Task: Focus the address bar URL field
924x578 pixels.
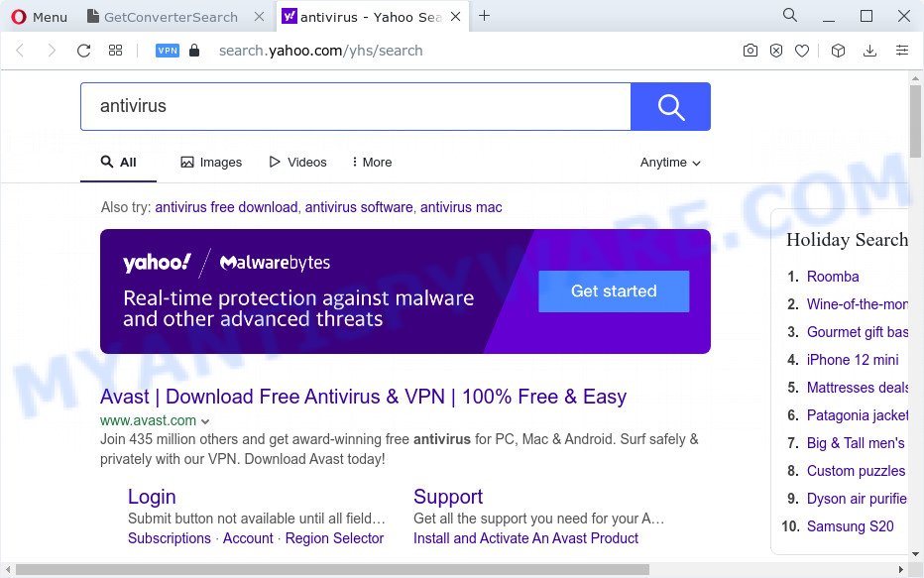Action: pos(320,51)
